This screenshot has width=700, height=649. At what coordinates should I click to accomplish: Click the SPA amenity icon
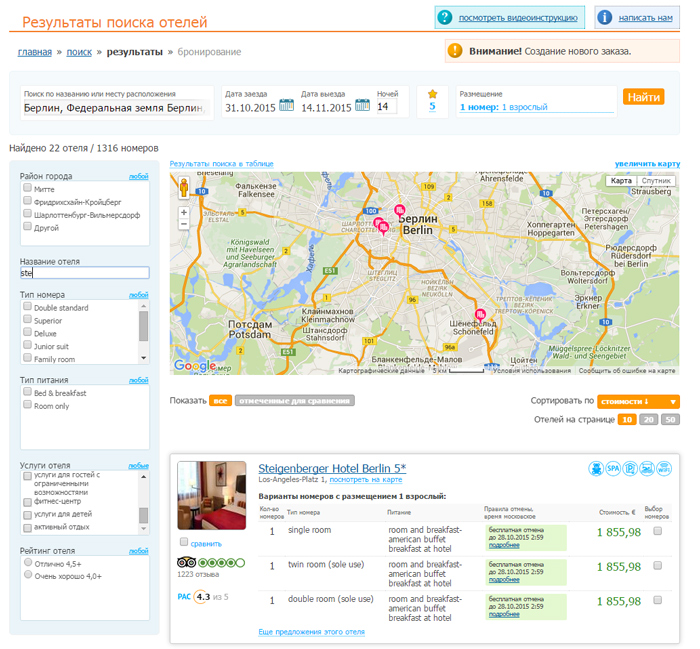[613, 469]
